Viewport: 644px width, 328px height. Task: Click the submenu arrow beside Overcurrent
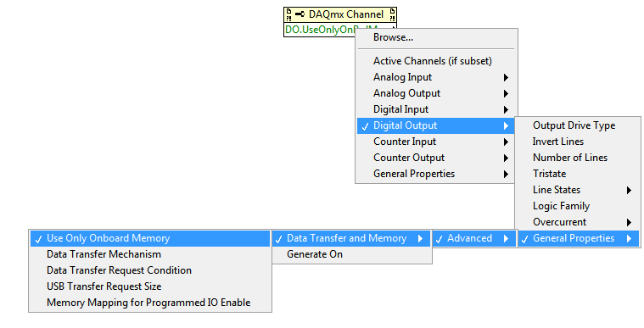pyautogui.click(x=630, y=223)
